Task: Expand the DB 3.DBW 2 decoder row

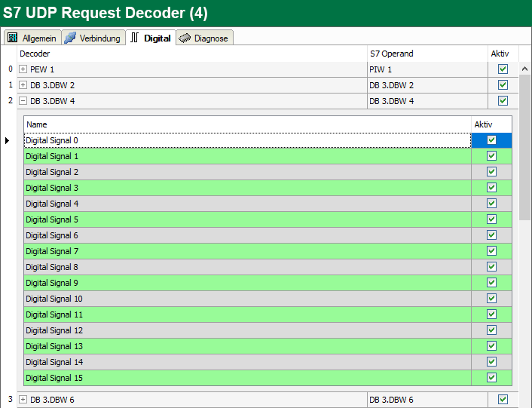Action: [23, 85]
